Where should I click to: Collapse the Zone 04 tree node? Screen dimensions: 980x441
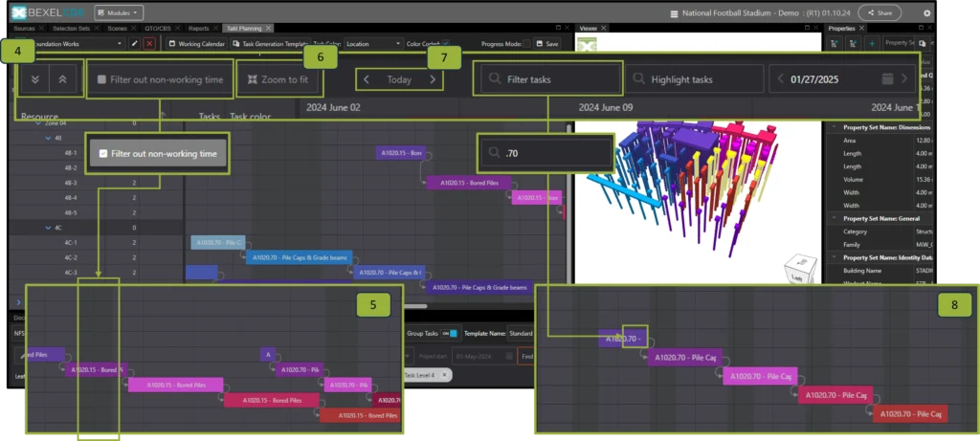(x=38, y=123)
